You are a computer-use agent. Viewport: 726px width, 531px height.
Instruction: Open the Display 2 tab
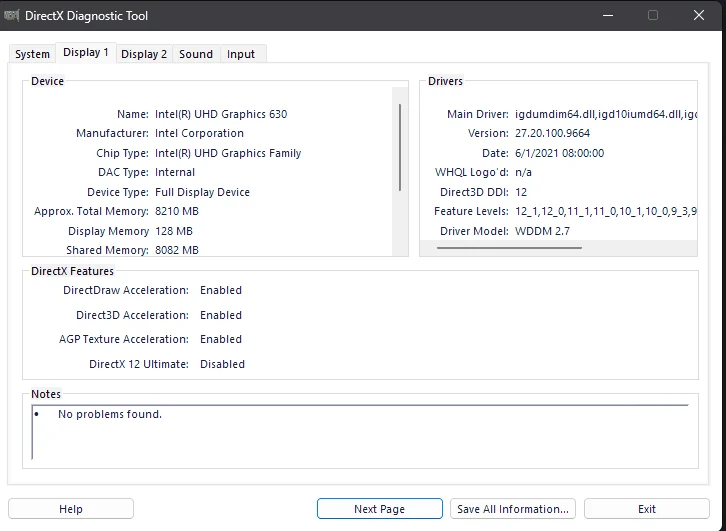click(144, 54)
